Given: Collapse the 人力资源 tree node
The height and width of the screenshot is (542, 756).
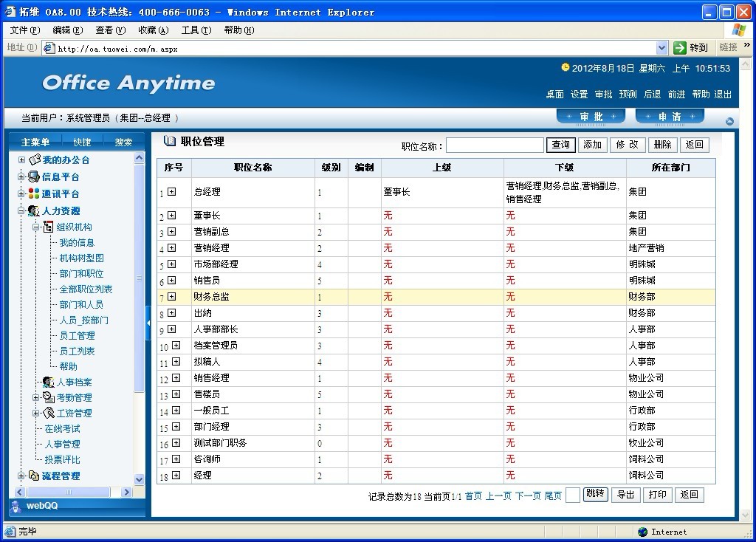Looking at the screenshot, I should tap(22, 211).
